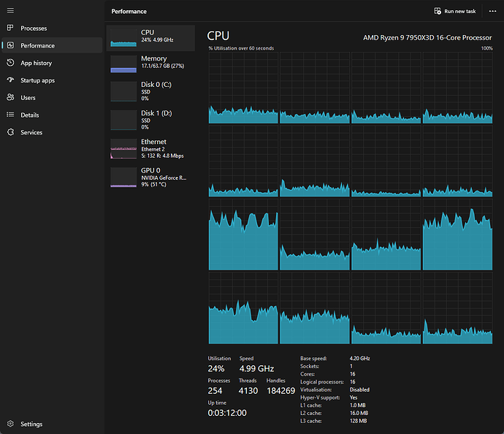The height and width of the screenshot is (434, 504).
Task: Click the Settings gear icon
Action: pos(10,424)
